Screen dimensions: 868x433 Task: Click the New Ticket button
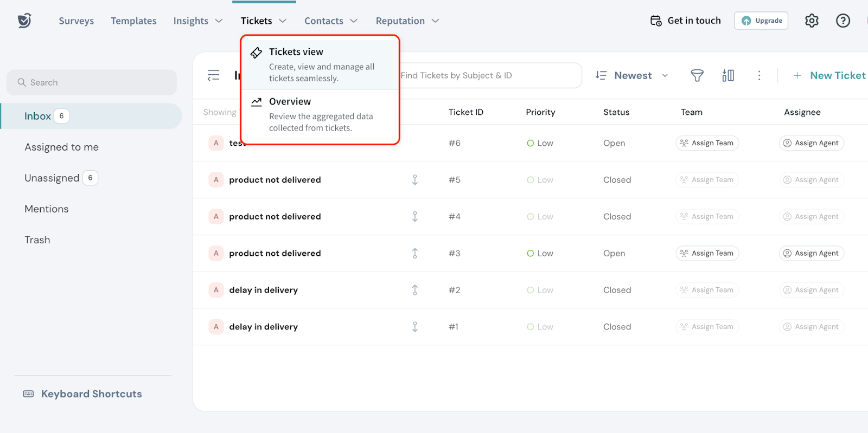click(x=829, y=75)
